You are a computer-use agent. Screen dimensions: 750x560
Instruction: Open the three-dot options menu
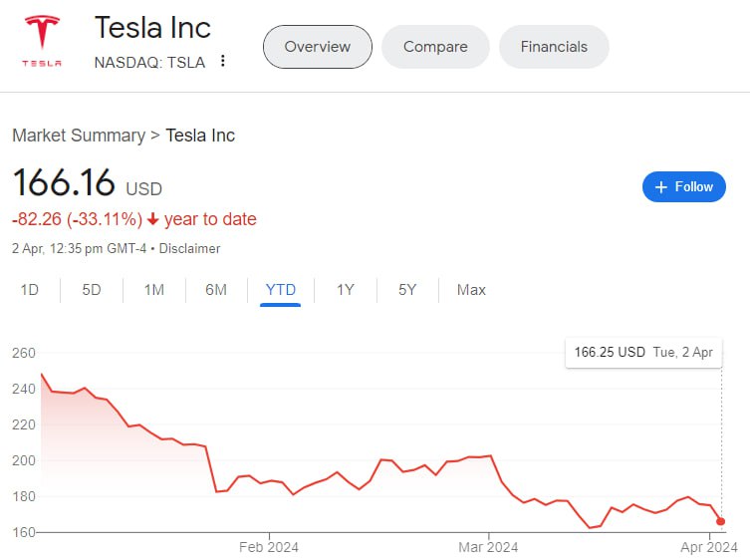(x=223, y=62)
